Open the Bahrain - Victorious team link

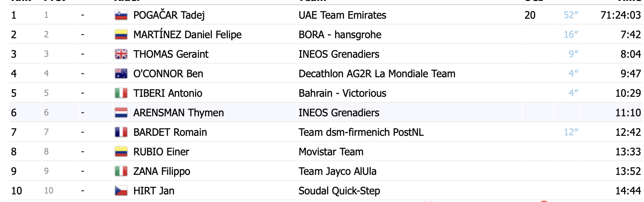pos(342,93)
